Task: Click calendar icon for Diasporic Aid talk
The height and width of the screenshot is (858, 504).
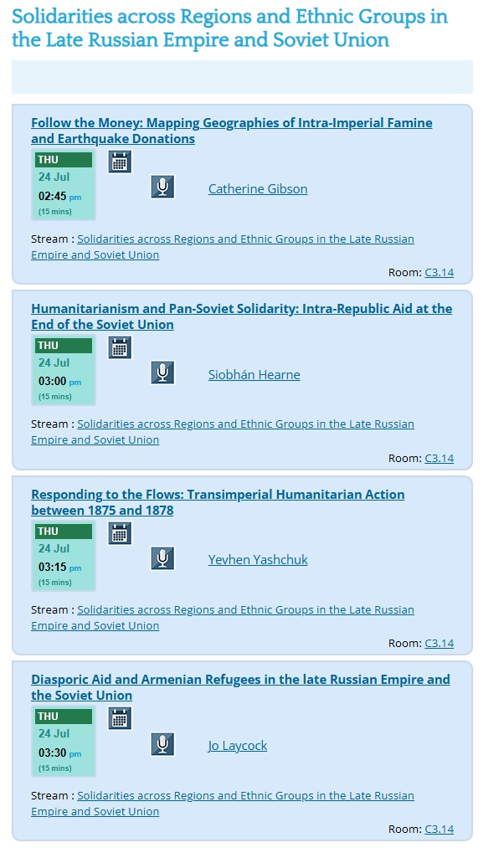Action: click(x=120, y=717)
